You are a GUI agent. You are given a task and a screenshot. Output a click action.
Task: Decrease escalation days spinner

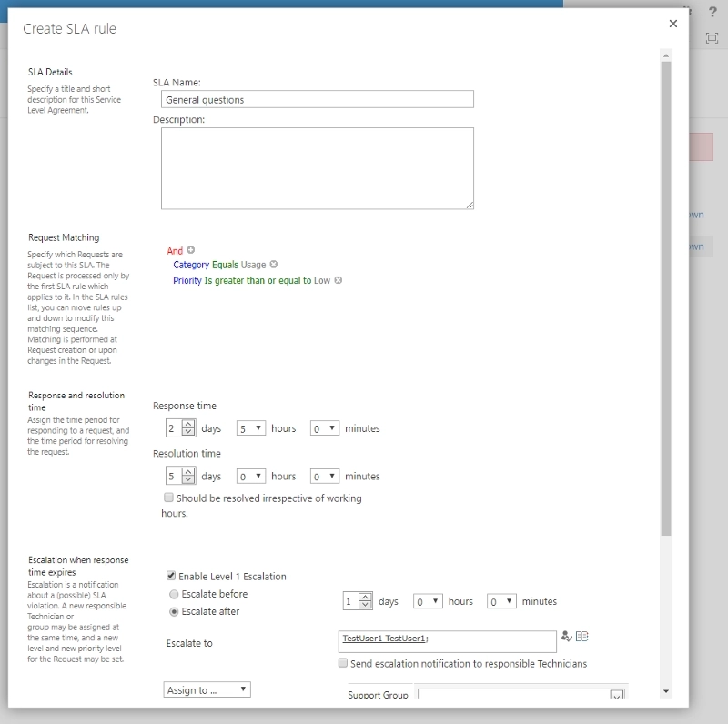(366, 605)
